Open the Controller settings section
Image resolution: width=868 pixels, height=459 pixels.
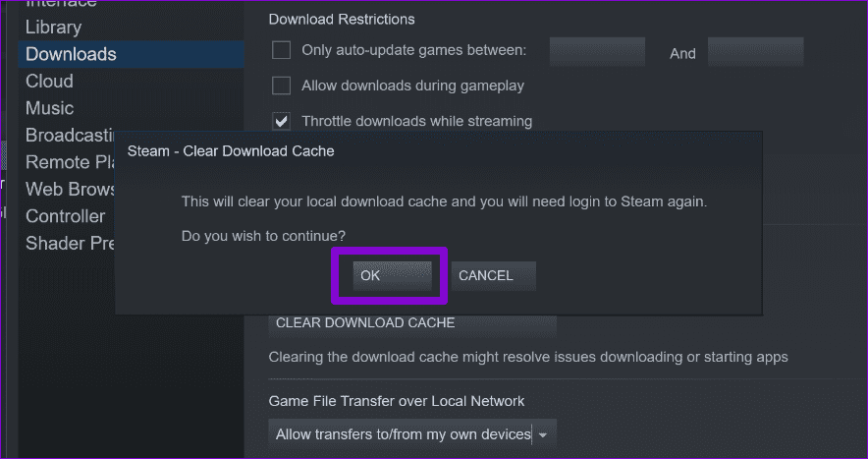coord(65,216)
